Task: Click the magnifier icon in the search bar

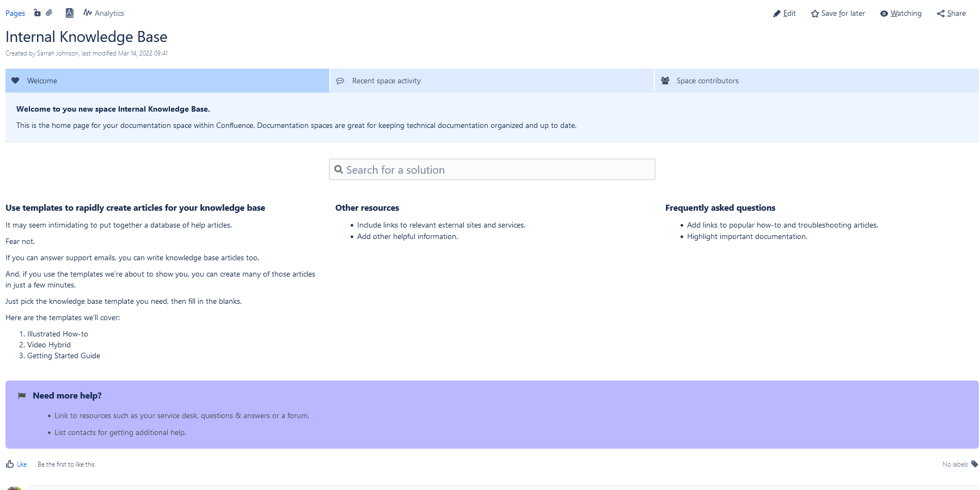Action: [339, 169]
